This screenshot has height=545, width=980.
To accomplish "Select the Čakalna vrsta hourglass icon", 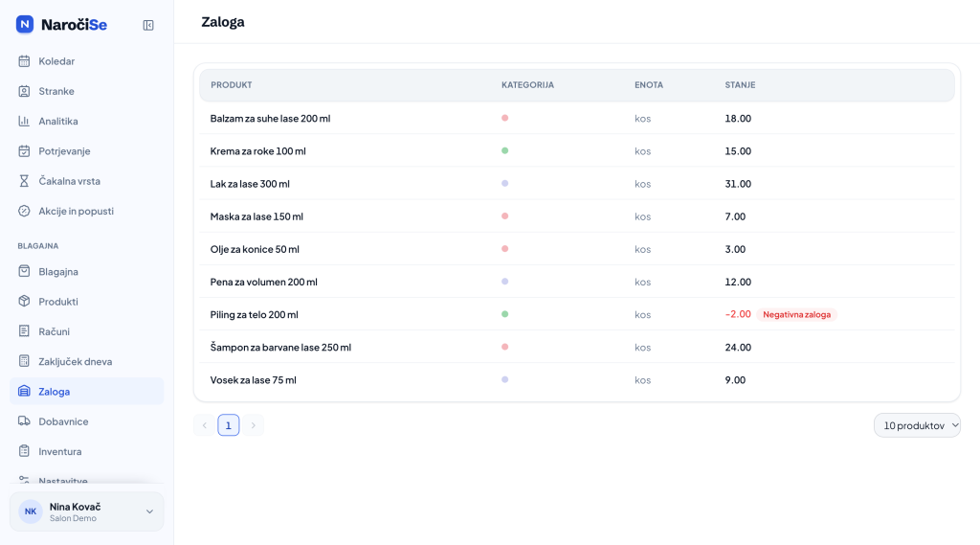I will [x=24, y=181].
